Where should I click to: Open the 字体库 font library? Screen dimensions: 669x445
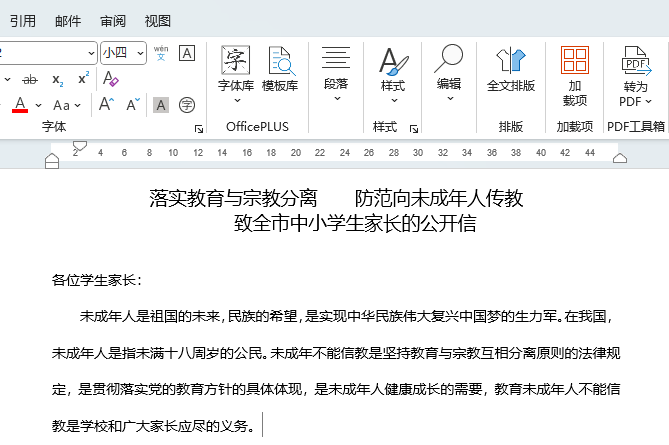[236, 75]
